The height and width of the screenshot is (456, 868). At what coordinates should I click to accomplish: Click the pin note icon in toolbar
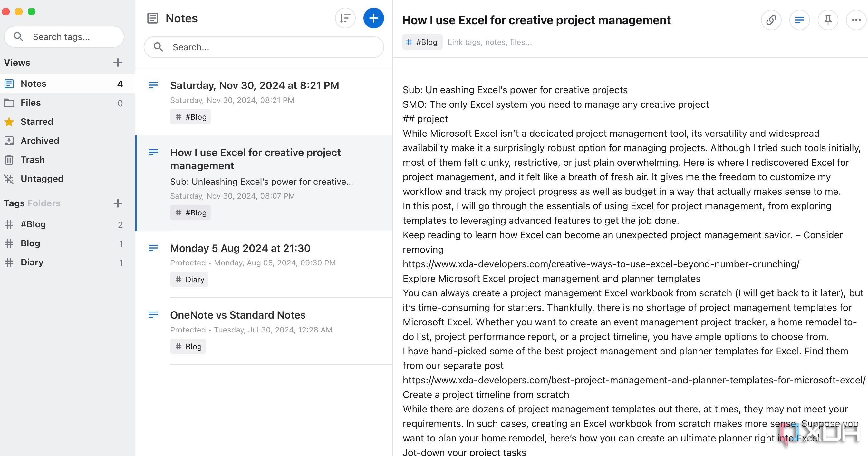pyautogui.click(x=827, y=20)
